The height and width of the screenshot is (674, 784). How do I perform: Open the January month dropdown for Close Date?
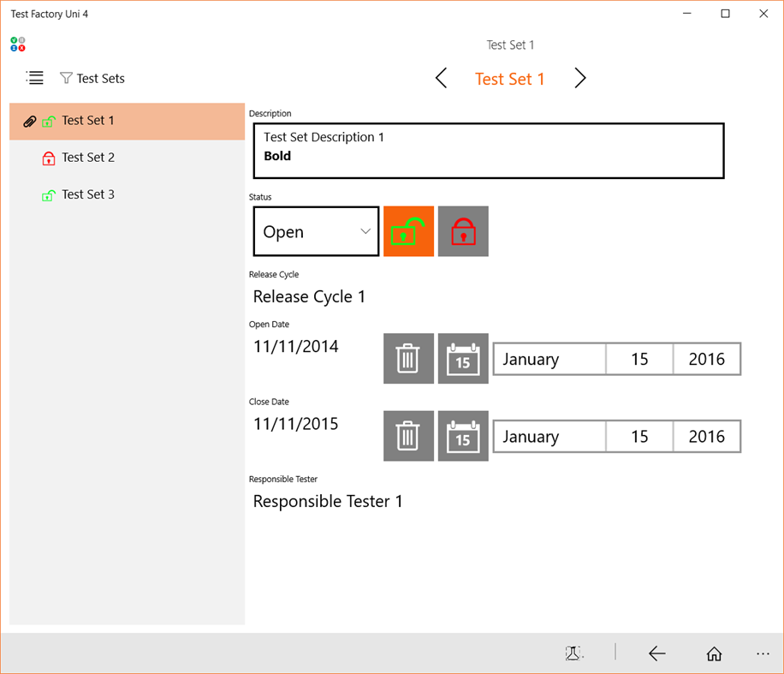[549, 436]
